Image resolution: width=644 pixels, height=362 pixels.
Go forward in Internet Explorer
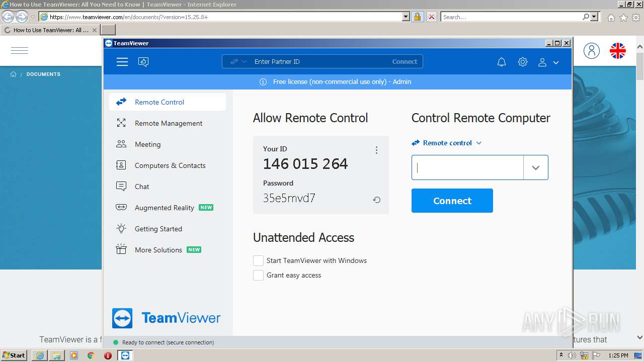22,17
